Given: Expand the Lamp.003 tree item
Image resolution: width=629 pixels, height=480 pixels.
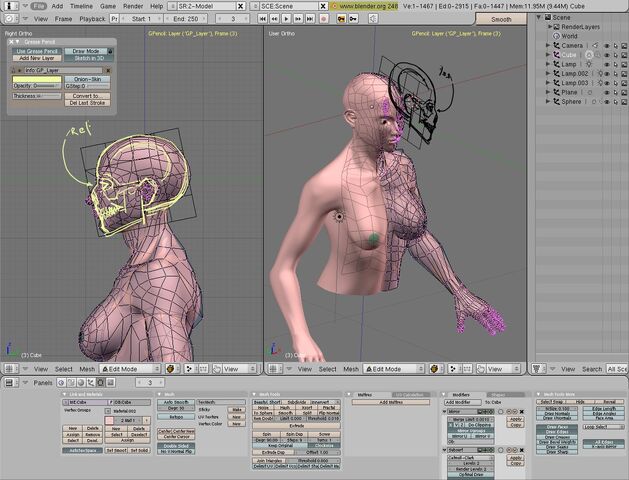Looking at the screenshot, I should click(x=548, y=83).
